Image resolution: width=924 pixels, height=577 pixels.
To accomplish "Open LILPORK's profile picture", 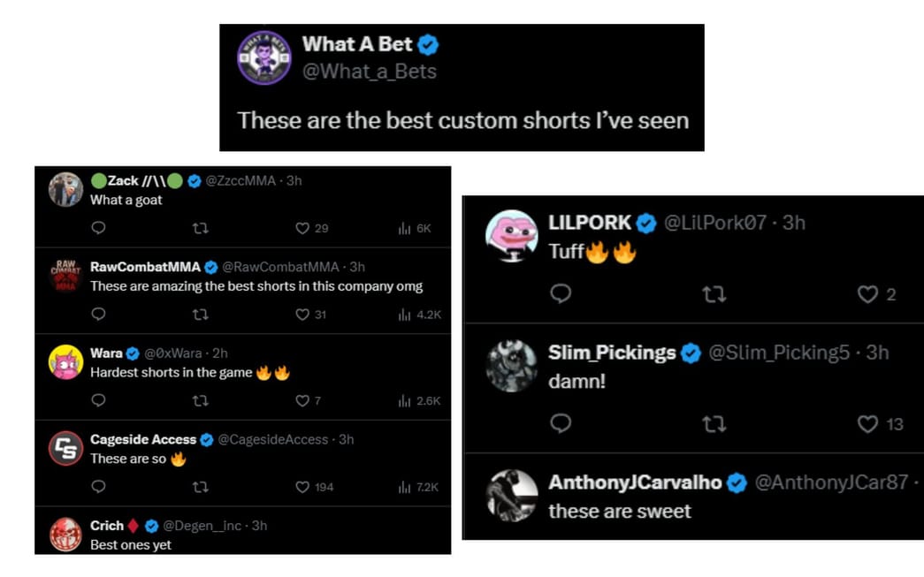I will click(511, 233).
